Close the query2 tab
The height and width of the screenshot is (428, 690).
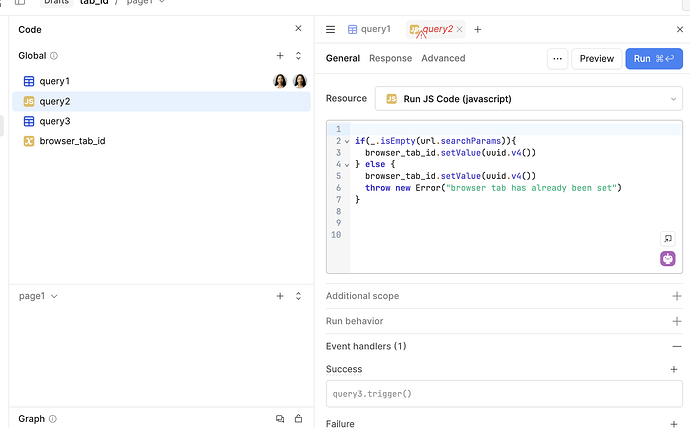[x=459, y=29]
